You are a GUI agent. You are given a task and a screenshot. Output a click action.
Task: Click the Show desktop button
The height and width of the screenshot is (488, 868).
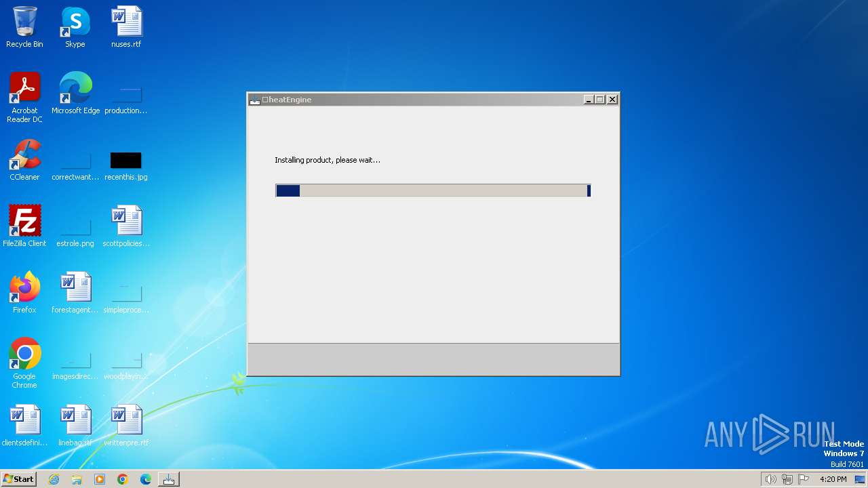point(860,479)
